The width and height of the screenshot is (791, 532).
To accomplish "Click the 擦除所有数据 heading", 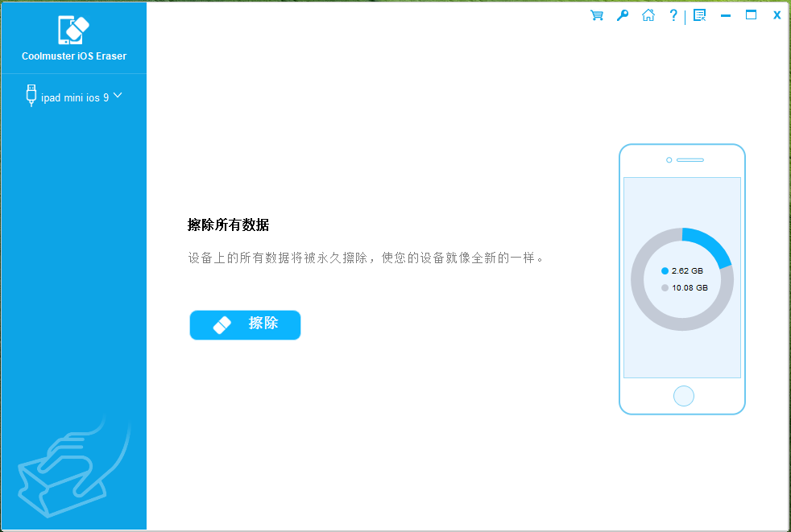I will click(x=228, y=225).
